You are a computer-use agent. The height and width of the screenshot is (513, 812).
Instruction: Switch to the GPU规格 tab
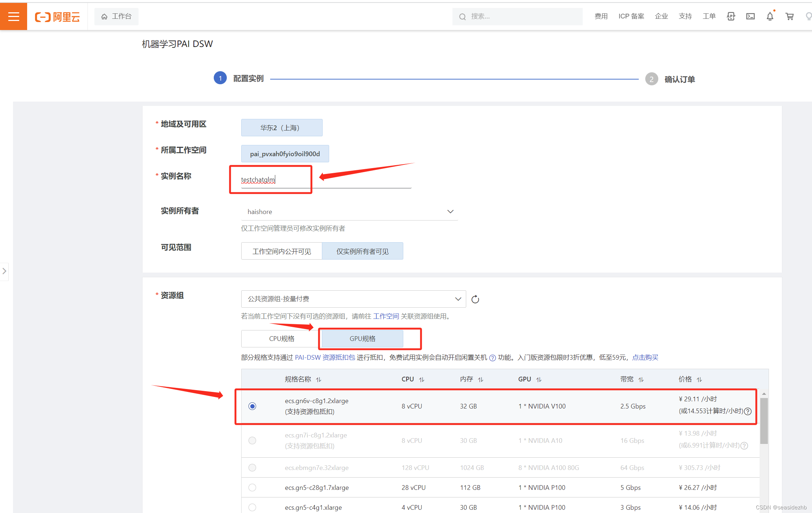(x=362, y=339)
